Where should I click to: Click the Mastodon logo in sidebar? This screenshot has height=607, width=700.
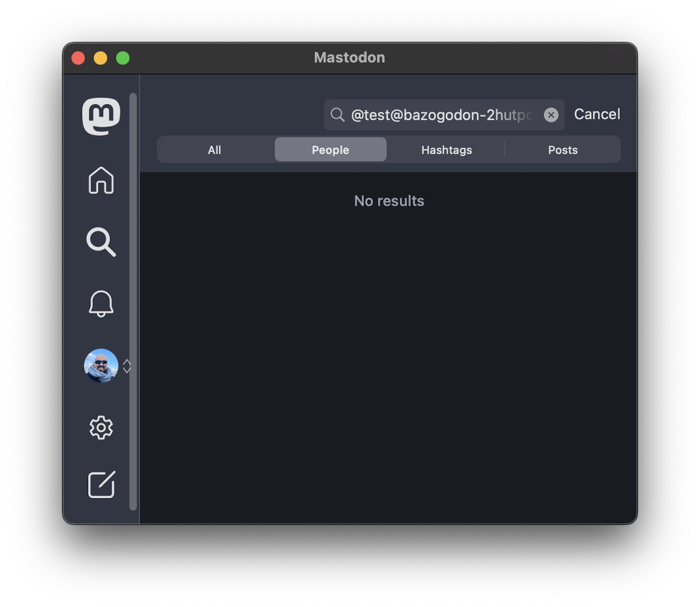tap(101, 116)
